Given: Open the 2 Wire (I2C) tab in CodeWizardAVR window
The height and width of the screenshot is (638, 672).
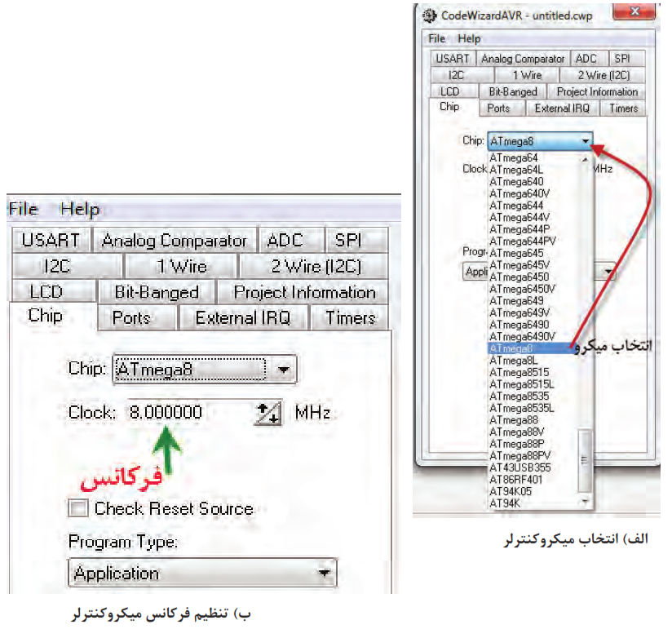Looking at the screenshot, I should 603,75.
